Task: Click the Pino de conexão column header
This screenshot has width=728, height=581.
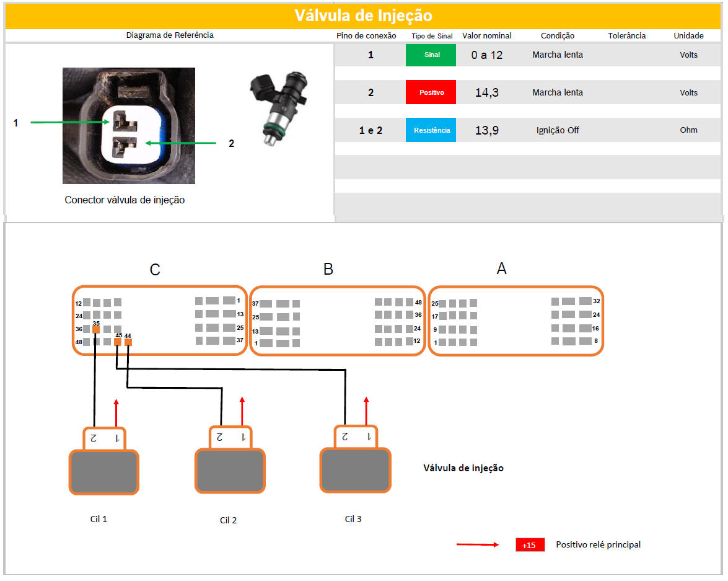Action: (x=366, y=36)
